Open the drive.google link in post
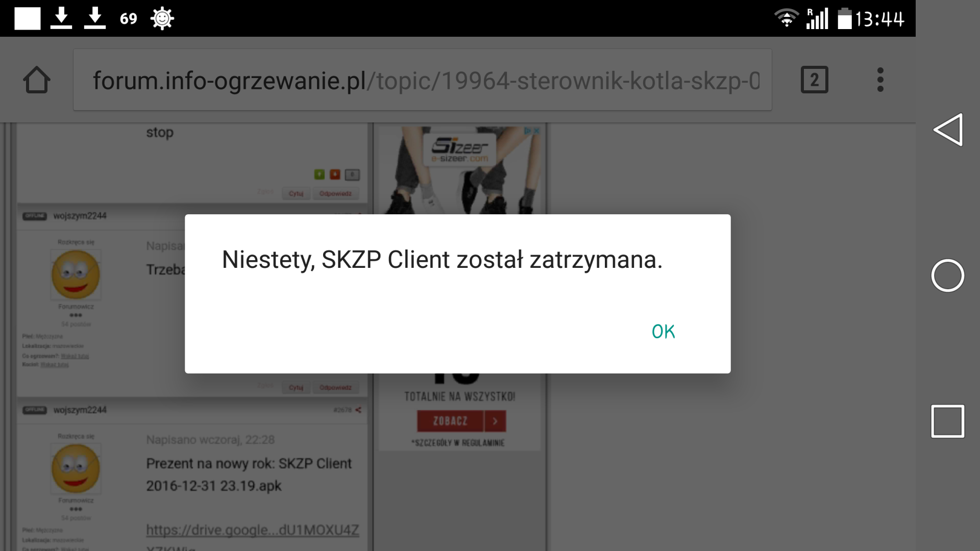Screen dimensions: 980x551 [253, 530]
